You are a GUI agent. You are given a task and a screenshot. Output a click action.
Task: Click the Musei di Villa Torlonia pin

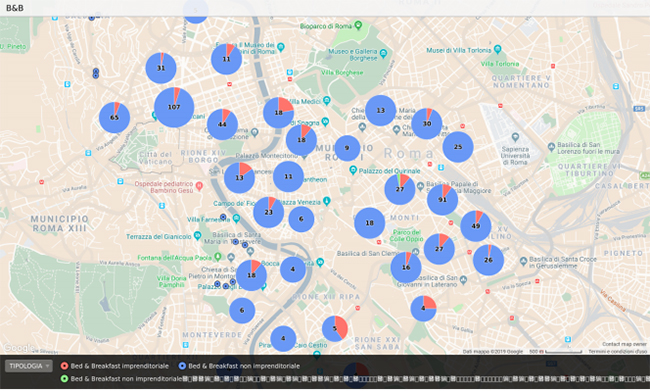click(498, 49)
